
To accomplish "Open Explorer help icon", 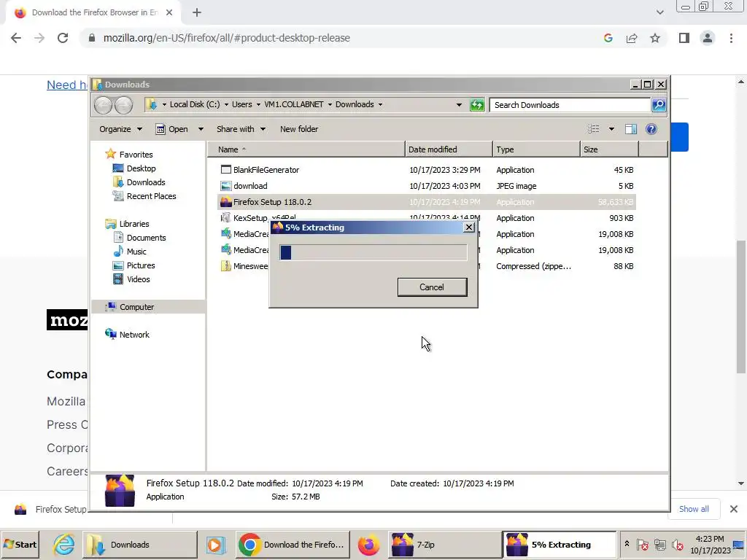I will tap(651, 129).
